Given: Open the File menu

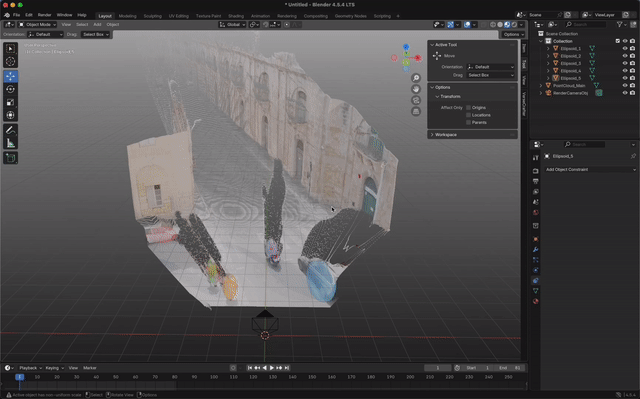Looking at the screenshot, I should pos(16,15).
